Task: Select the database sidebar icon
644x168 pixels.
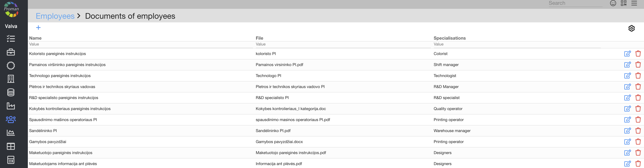Action: 11,92
